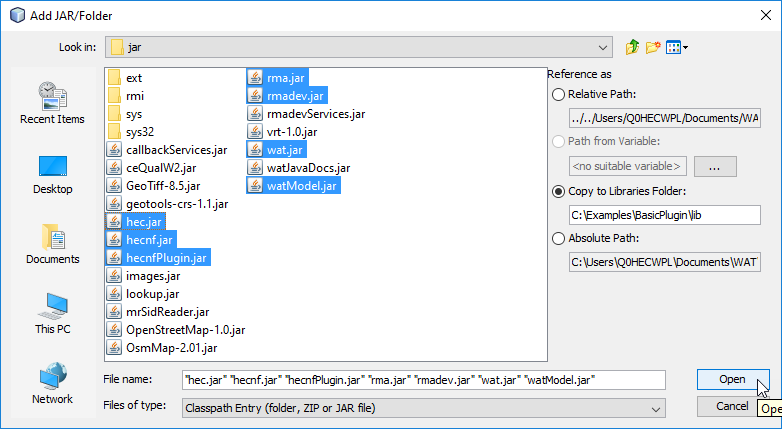Open the Network sidebar location
The width and height of the screenshot is (782, 429).
pyautogui.click(x=52, y=383)
